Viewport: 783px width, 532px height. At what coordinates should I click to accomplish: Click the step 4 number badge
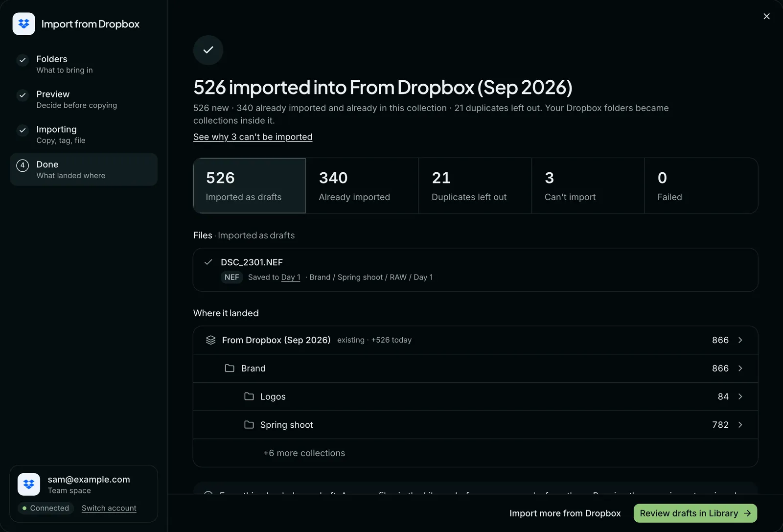point(23,165)
